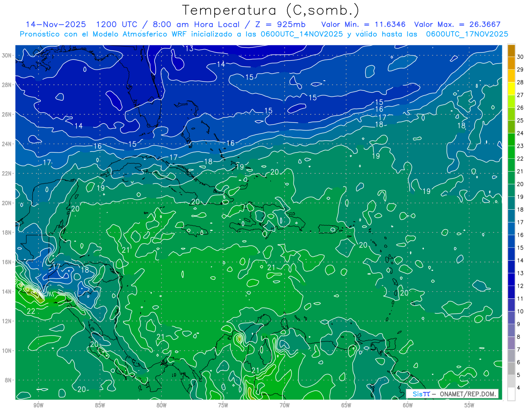Click the '85W' longitude axis label
Screen dimensions: 532x411
click(x=100, y=405)
